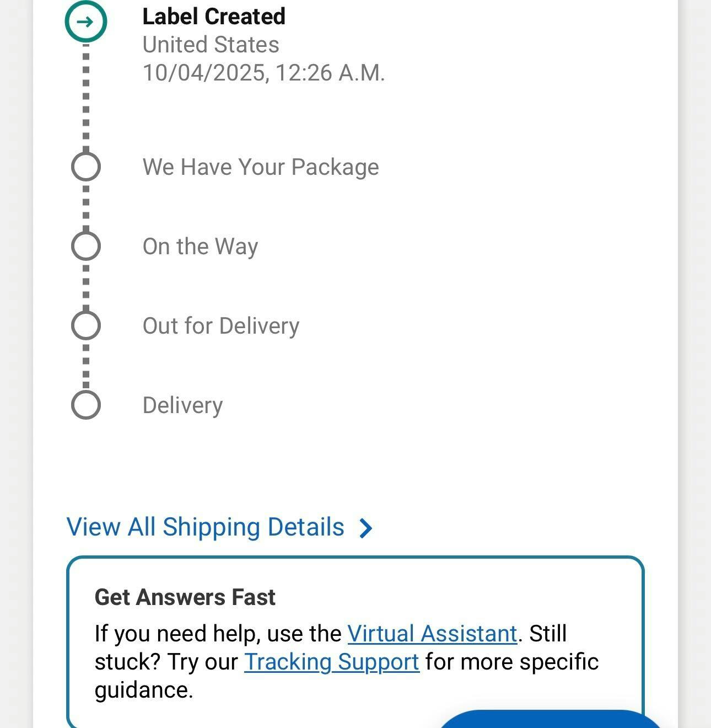Click the United States location text
This screenshot has height=728, width=711.
point(211,45)
